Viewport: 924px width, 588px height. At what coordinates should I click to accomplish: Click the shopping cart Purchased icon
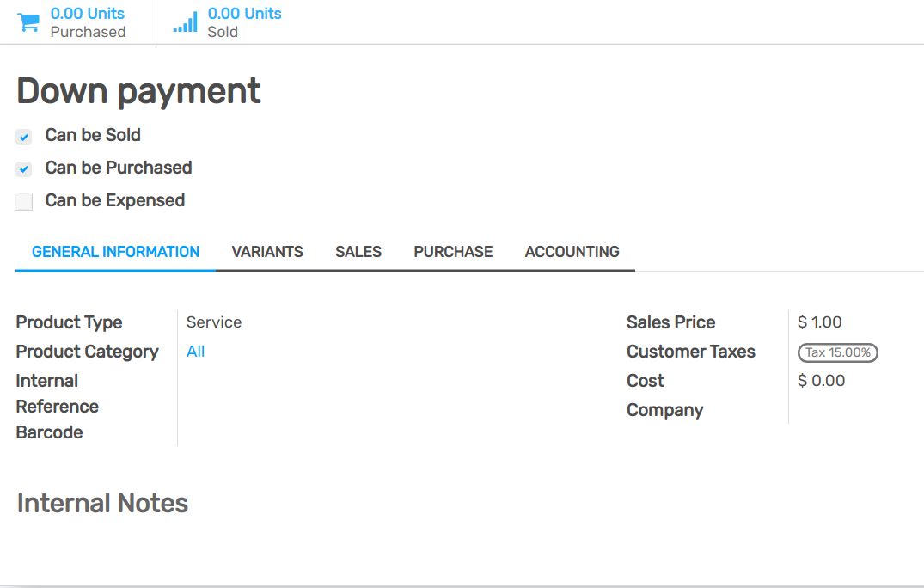[x=28, y=21]
